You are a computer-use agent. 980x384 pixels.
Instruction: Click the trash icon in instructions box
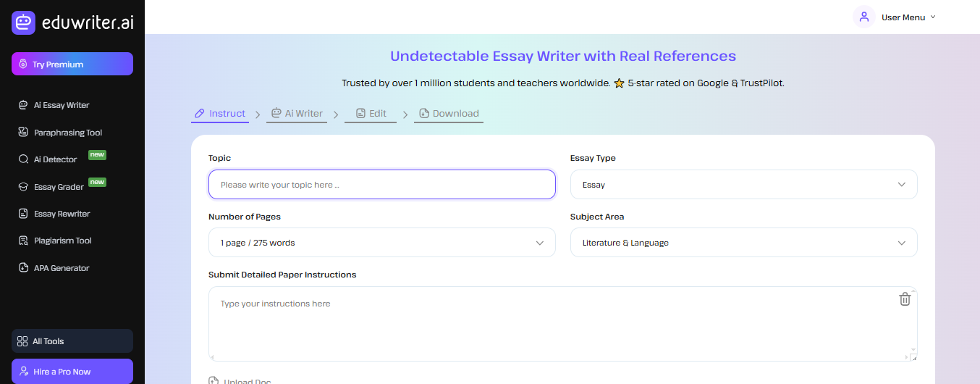point(905,299)
